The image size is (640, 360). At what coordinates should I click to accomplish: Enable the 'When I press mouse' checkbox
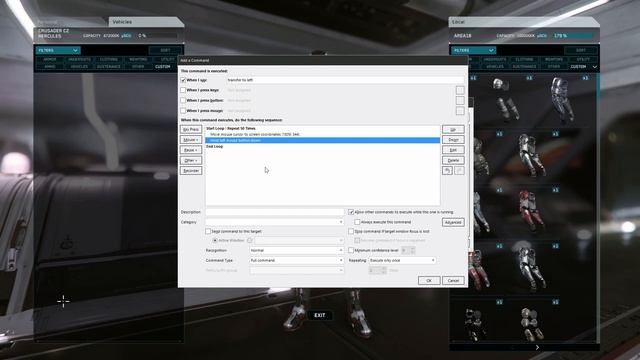[183, 111]
